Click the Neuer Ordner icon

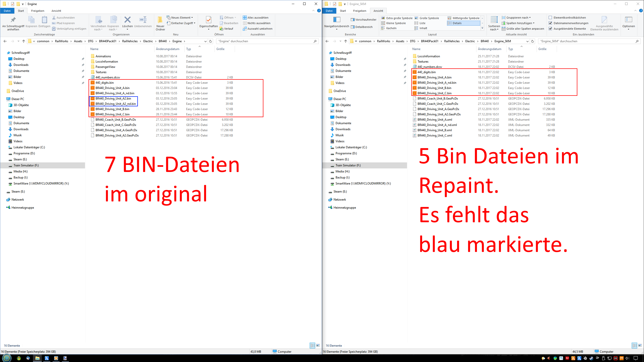[160, 20]
